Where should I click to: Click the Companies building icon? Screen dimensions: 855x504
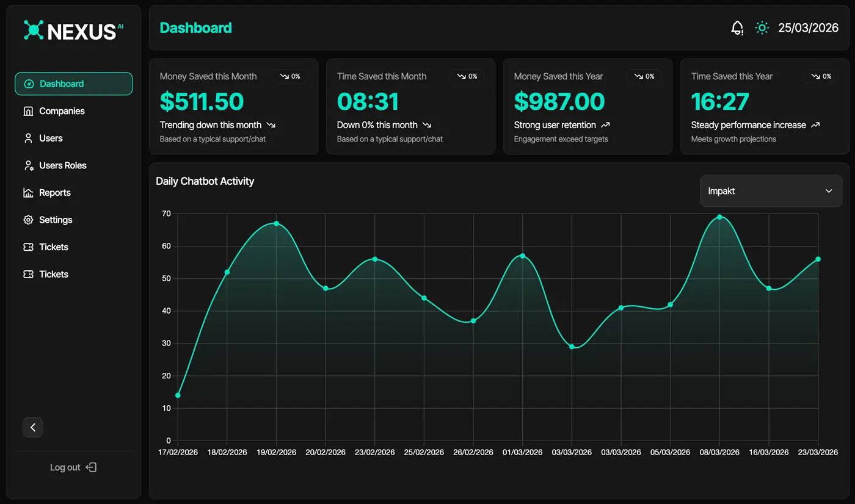[x=28, y=111]
